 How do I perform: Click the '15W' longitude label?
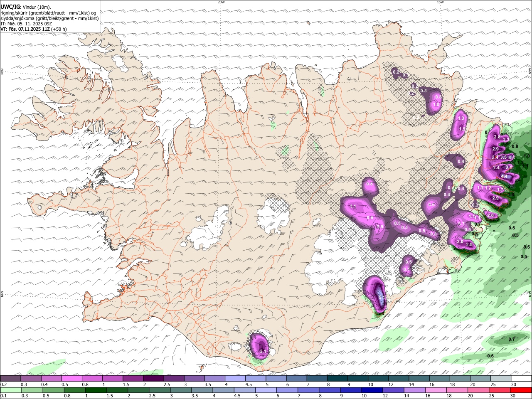[x=440, y=2]
